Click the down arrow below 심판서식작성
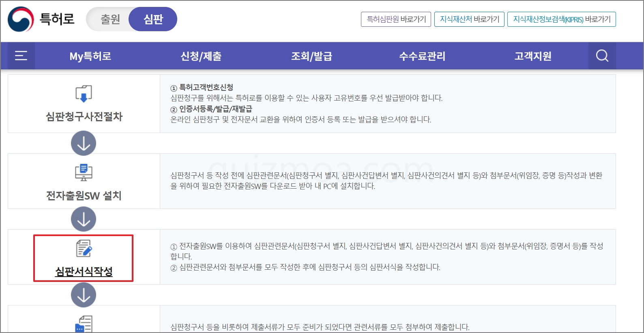The width and height of the screenshot is (644, 333). point(84,295)
